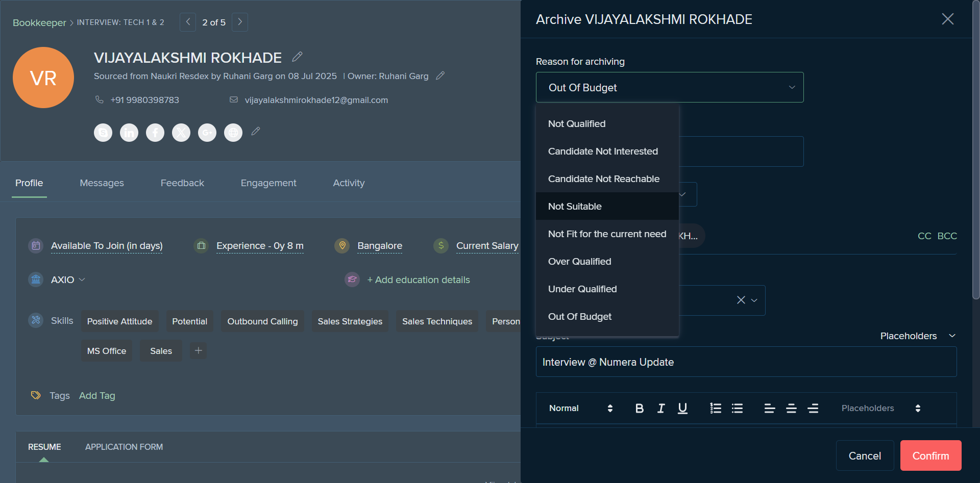The height and width of the screenshot is (483, 980).
Task: Select Over Qualified reason
Action: 607,261
